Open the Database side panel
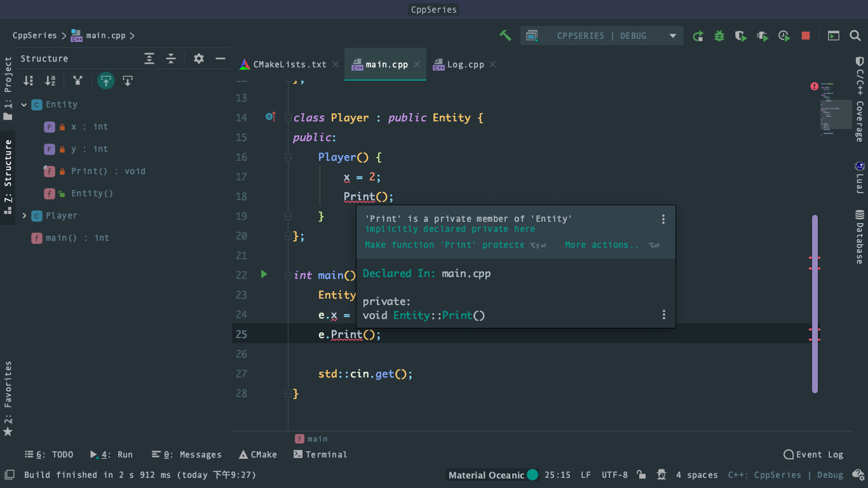This screenshot has width=868, height=488. [859, 236]
